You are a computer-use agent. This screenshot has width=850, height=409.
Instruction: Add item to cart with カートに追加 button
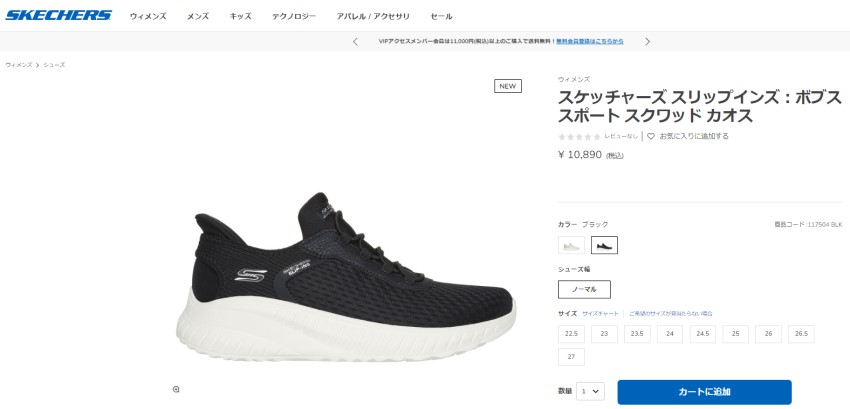point(704,392)
